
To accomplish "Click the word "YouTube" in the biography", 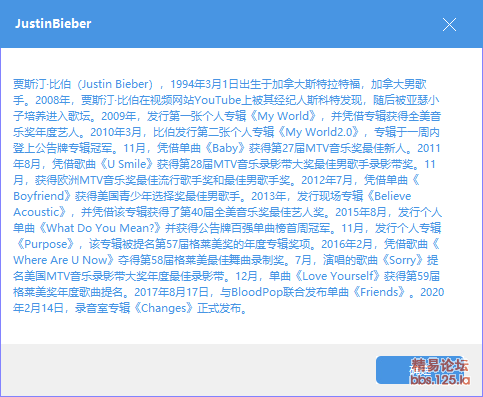I will coord(218,100).
